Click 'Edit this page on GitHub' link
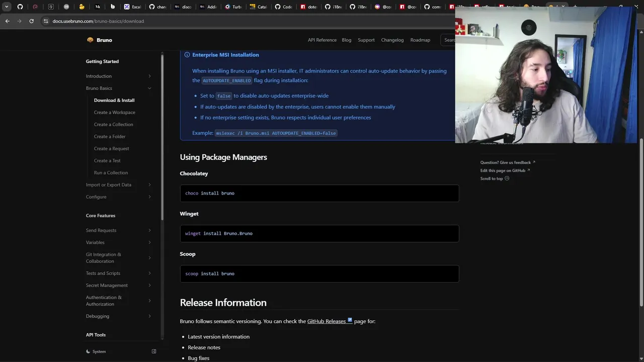644x362 pixels. (x=505, y=170)
